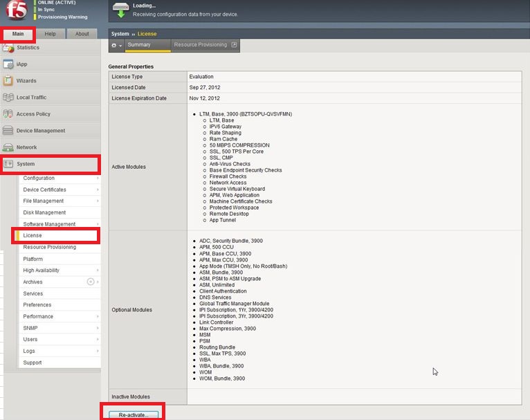This screenshot has height=420, width=530.
Task: Select the ADC, Security Bundle, 3900 entry
Action: tap(231, 241)
